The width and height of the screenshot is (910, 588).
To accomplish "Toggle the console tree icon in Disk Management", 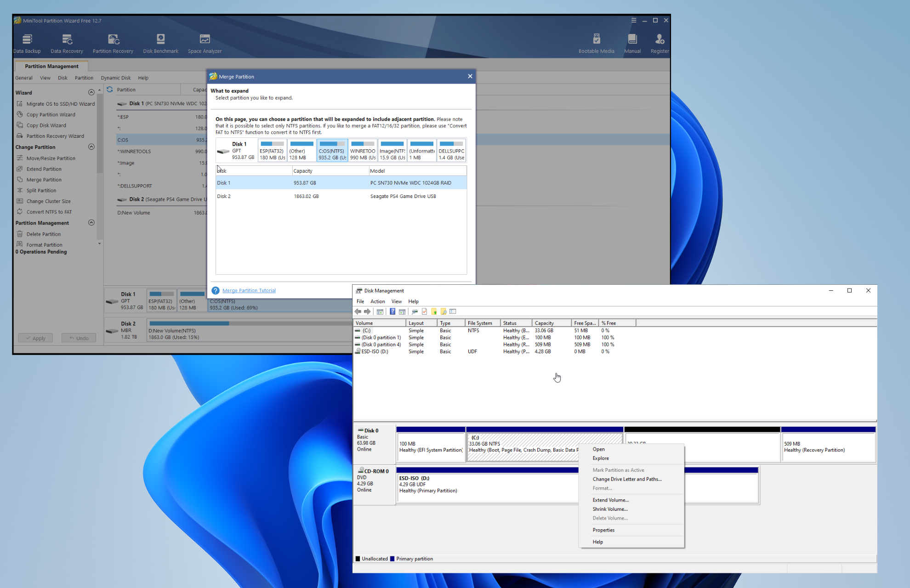I will (380, 311).
